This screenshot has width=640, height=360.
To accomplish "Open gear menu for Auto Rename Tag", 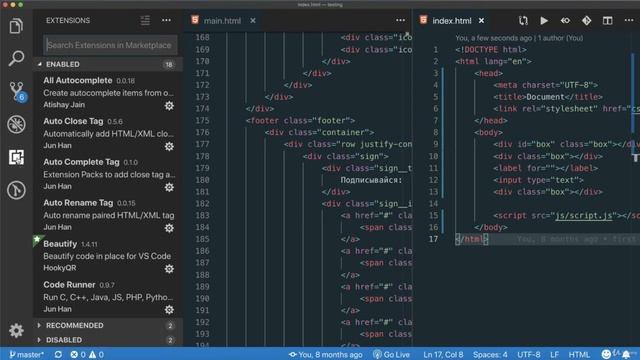I will click(x=169, y=228).
